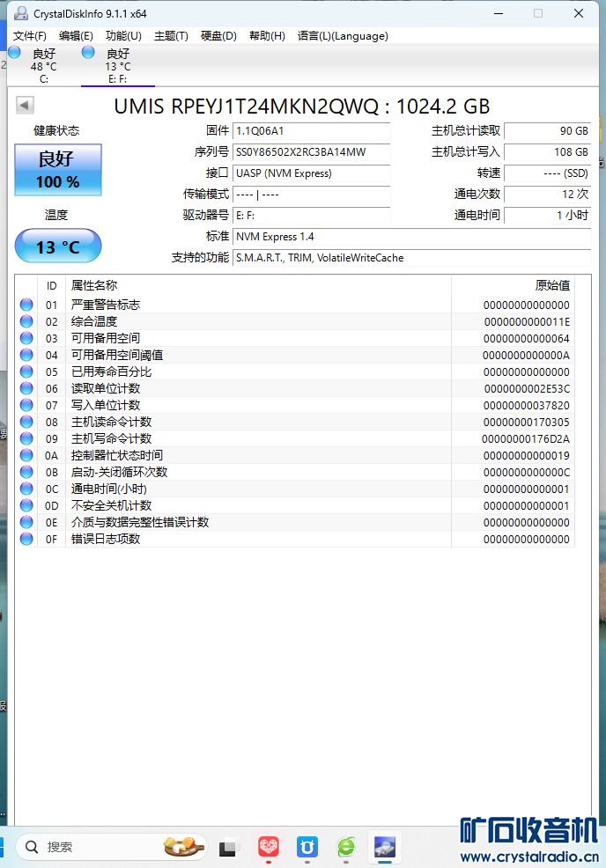Select the raw value 0000000000011E
The width and height of the screenshot is (606, 868).
tap(527, 321)
